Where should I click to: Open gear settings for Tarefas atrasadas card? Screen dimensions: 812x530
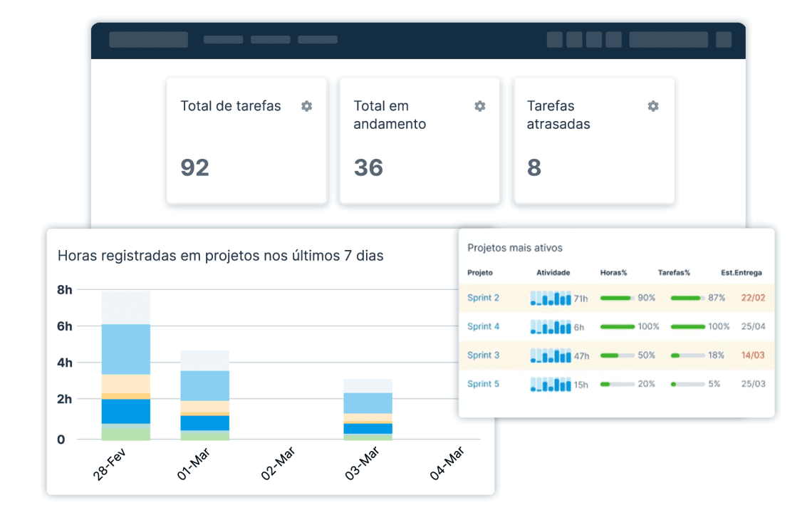tap(652, 106)
